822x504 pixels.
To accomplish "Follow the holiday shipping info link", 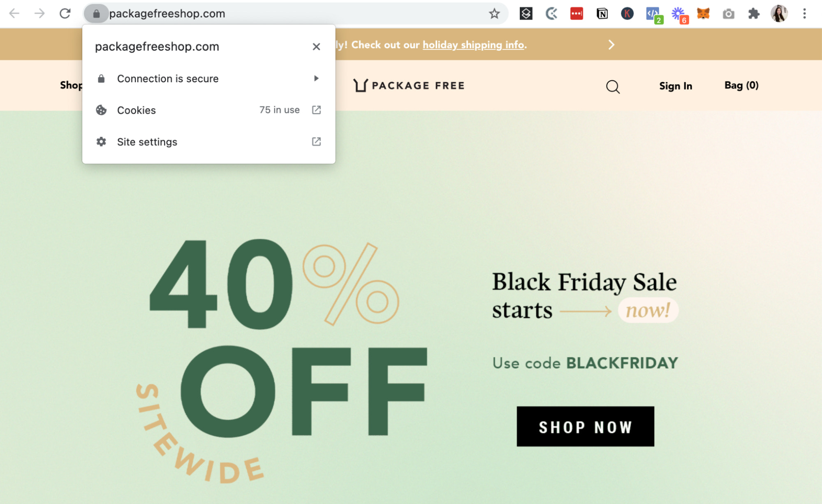I will coord(473,45).
